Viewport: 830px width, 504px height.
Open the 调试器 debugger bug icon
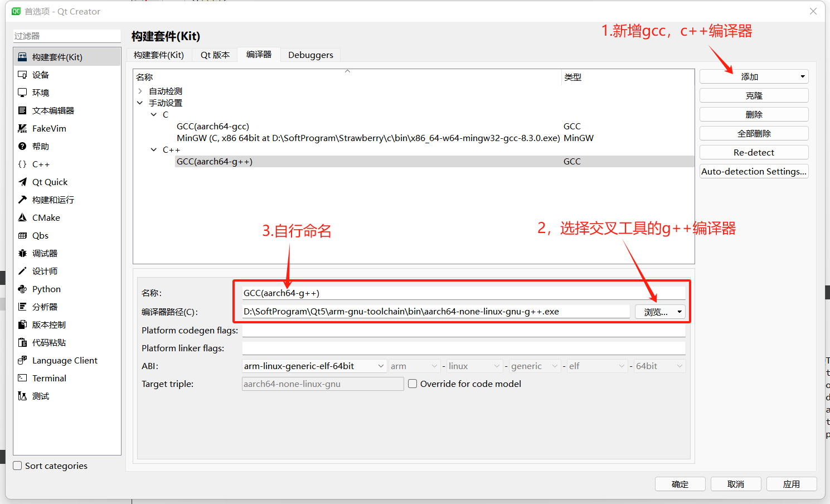(x=22, y=253)
